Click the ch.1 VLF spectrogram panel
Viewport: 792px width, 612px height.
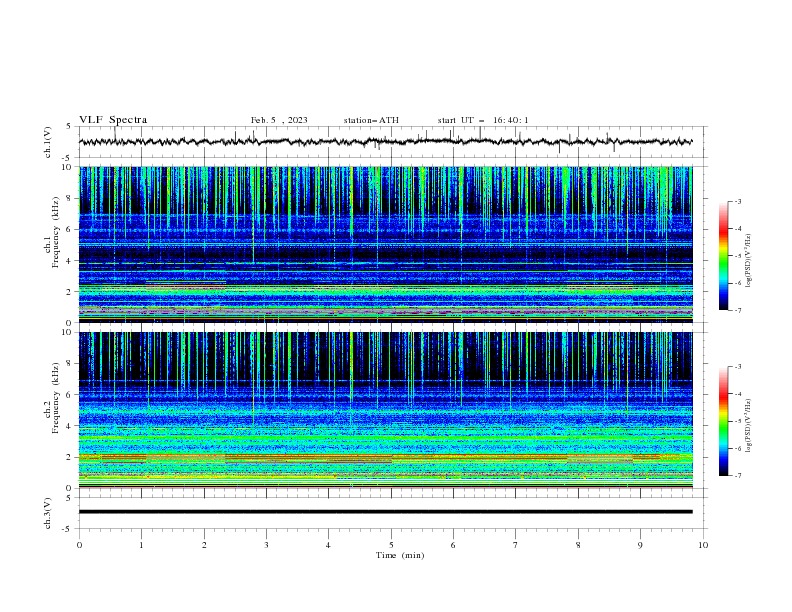385,244
